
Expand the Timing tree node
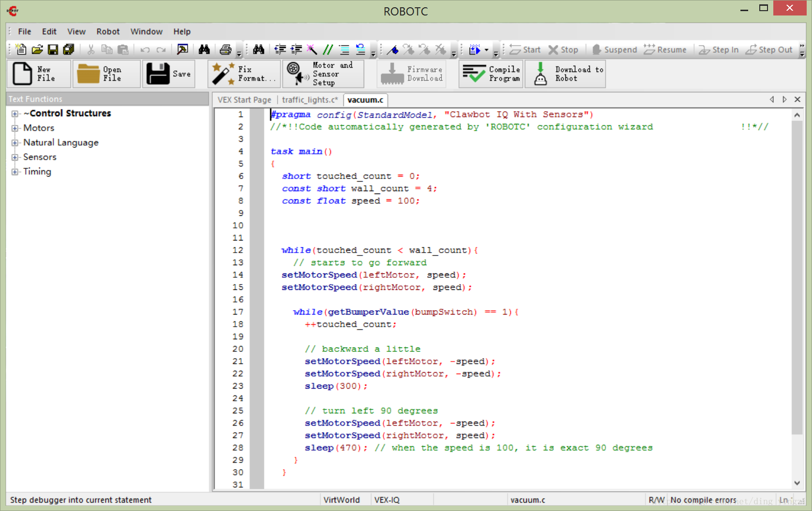point(15,172)
